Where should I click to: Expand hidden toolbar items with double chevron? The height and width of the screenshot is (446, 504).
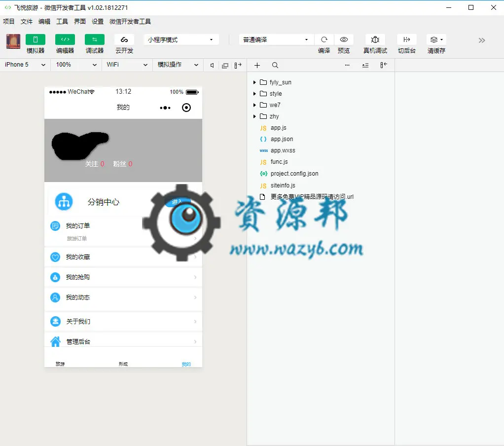(481, 40)
